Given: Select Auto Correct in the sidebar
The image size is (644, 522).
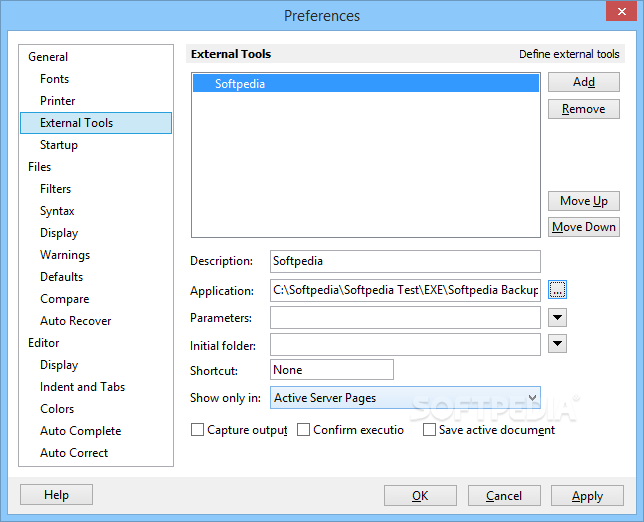Looking at the screenshot, I should tap(74, 453).
